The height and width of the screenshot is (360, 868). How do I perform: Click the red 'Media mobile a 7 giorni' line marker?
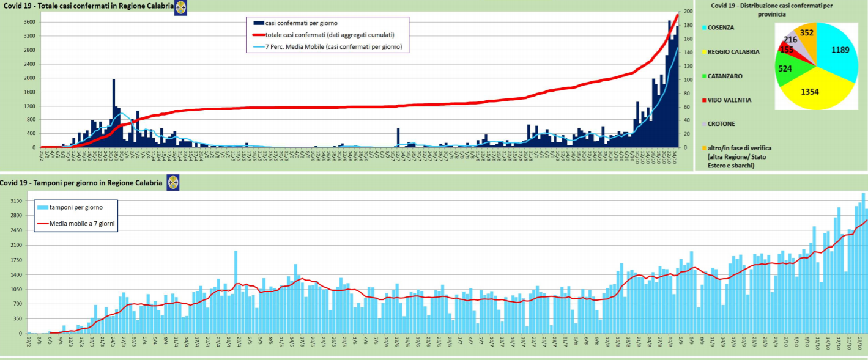pos(42,224)
